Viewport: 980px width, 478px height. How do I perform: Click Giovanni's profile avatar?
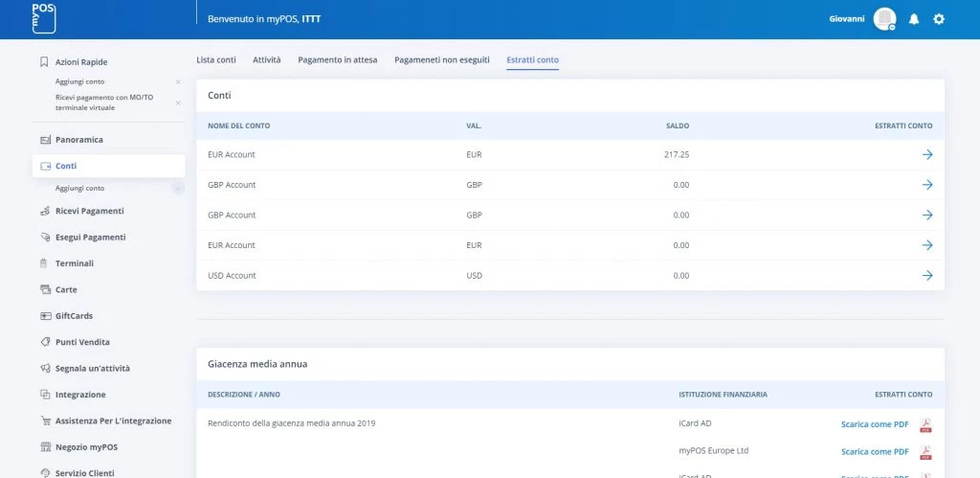(x=884, y=19)
